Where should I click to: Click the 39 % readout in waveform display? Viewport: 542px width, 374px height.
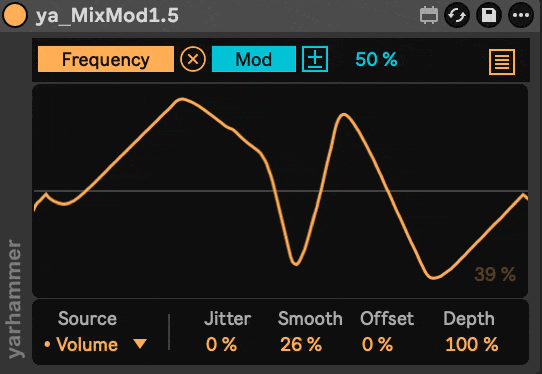pos(495,274)
